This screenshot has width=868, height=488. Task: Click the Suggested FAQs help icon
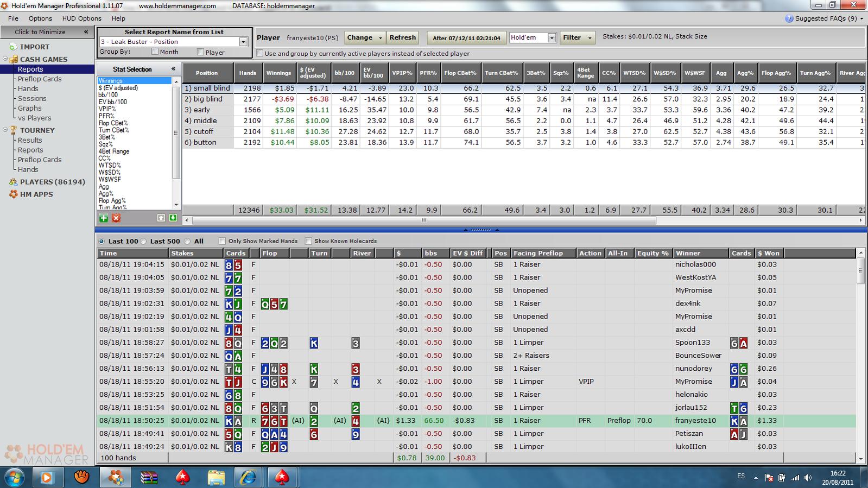(x=789, y=18)
